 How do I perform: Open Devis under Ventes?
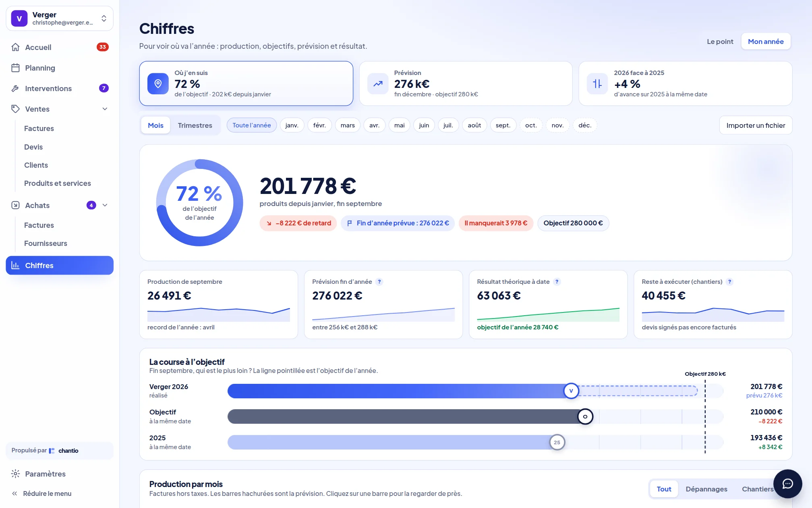[x=33, y=147]
